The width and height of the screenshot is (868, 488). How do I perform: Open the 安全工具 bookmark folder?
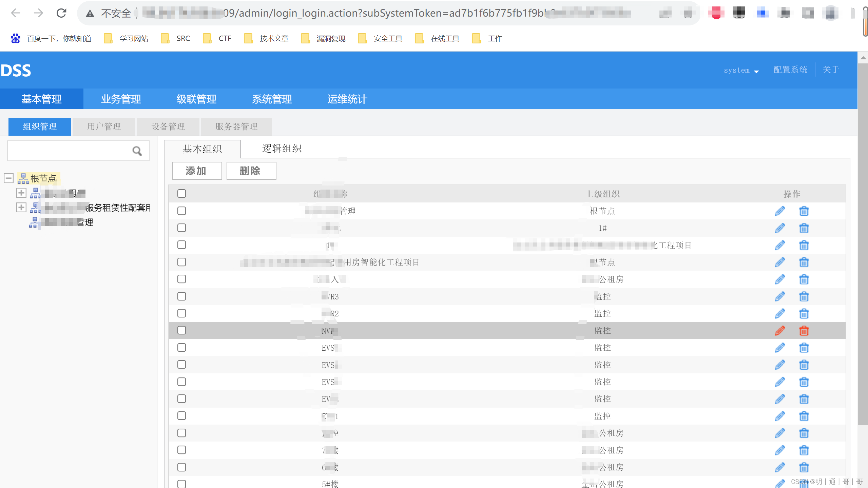pos(380,38)
